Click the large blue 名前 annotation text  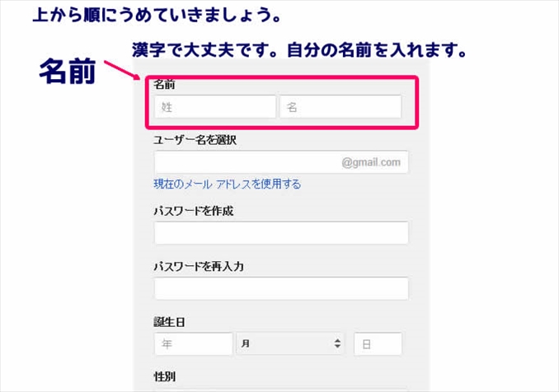(68, 72)
